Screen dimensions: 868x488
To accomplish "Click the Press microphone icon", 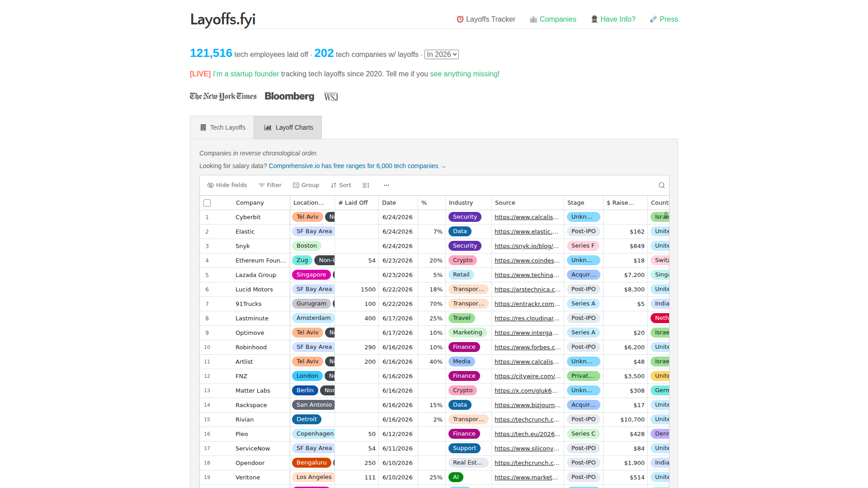I will 653,19.
